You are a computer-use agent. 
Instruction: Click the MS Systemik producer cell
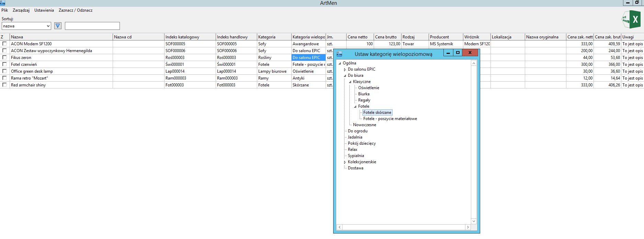446,44
